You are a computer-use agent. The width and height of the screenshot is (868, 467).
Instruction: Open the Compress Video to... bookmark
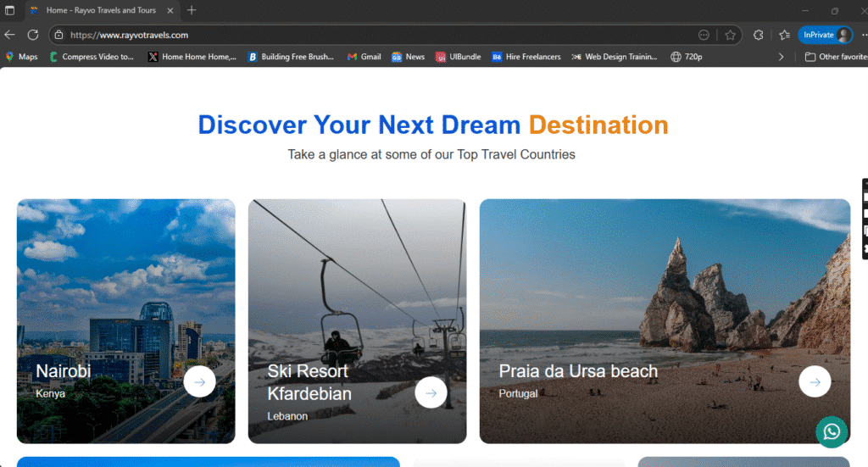(x=92, y=57)
